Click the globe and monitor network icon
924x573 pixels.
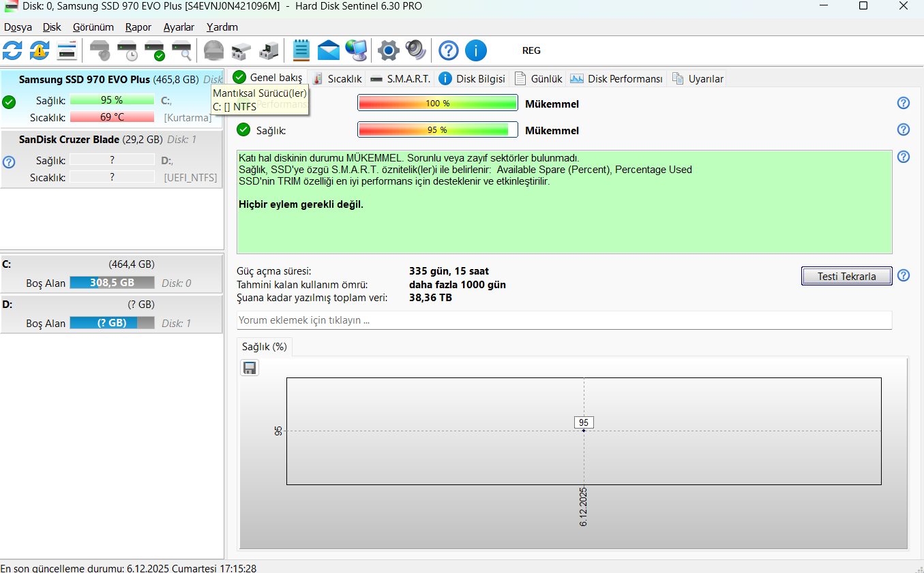pyautogui.click(x=356, y=50)
